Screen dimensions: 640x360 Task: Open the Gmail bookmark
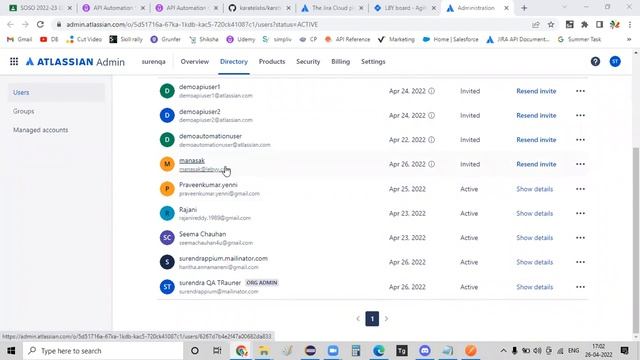pyautogui.click(x=20, y=39)
